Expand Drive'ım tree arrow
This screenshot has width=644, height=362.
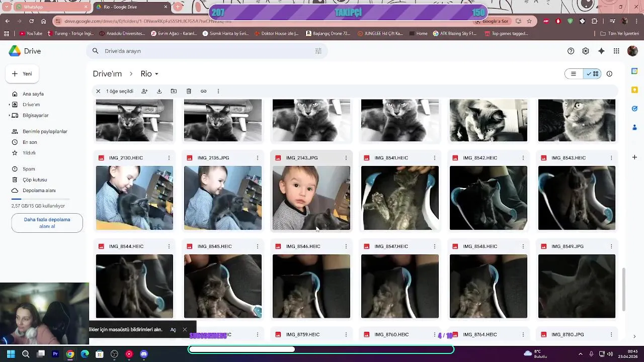9,105
